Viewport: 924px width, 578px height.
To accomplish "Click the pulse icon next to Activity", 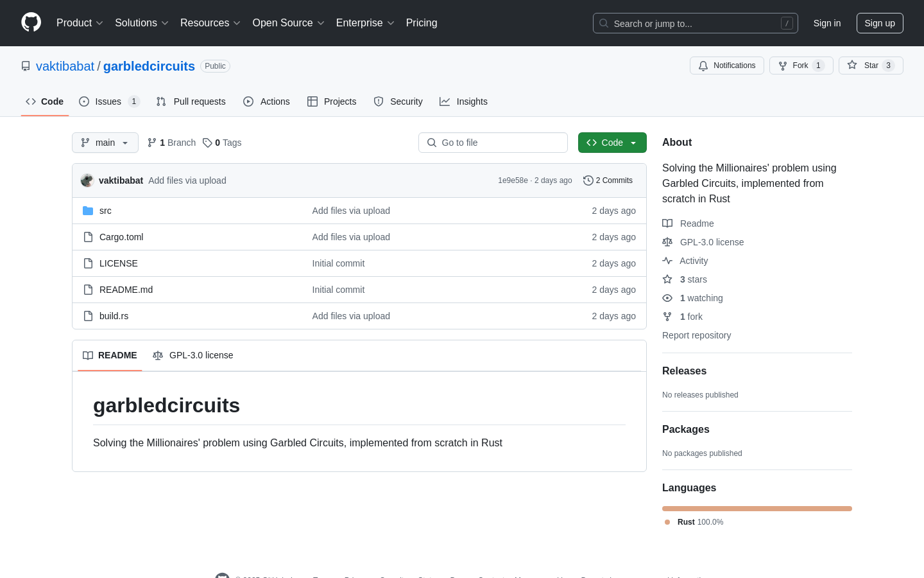I will click(x=667, y=261).
